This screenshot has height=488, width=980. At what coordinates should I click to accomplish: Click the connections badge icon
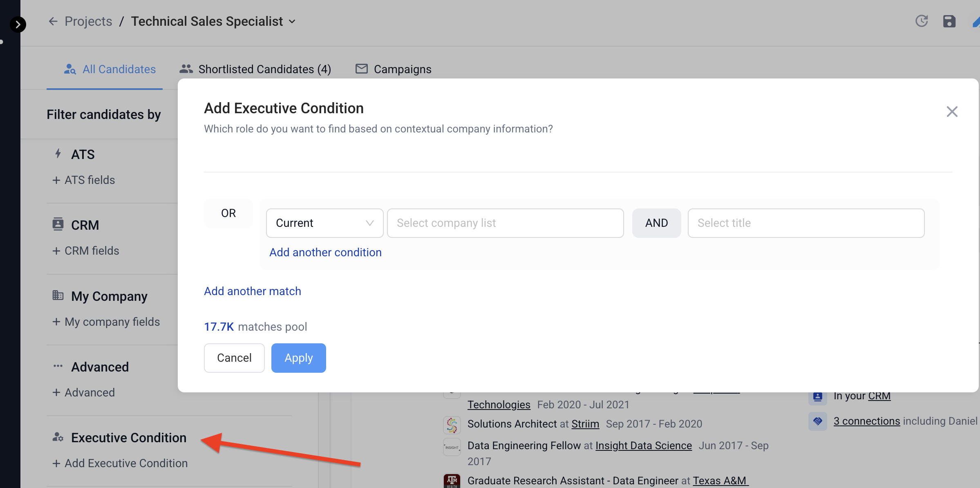[818, 421]
